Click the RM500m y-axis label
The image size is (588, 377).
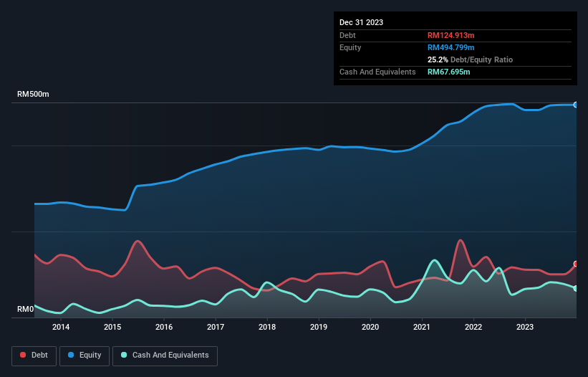33,94
